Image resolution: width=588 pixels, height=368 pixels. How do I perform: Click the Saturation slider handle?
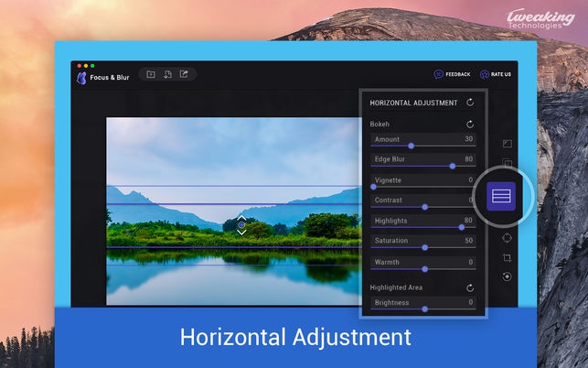pos(425,247)
